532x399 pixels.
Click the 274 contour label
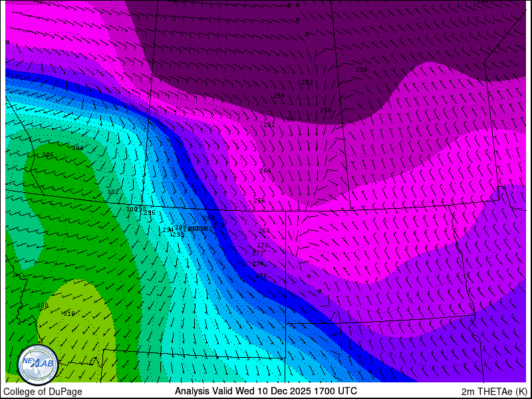point(258,263)
